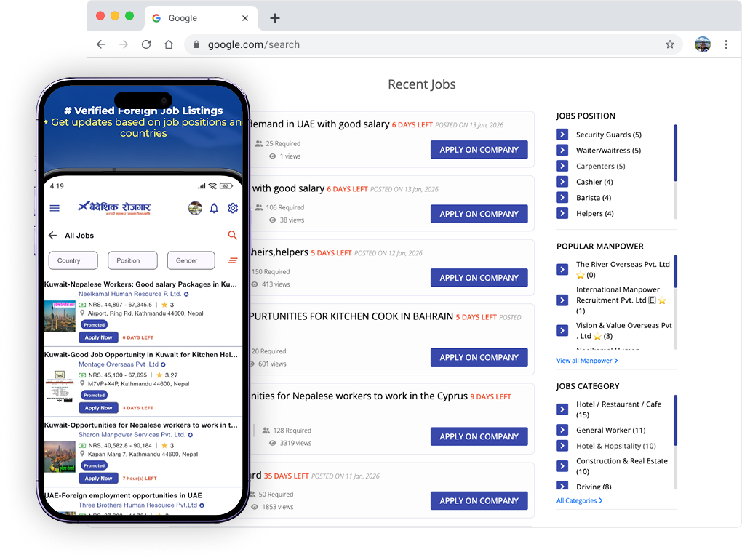Go back using arrow next to All Jobs

52,236
